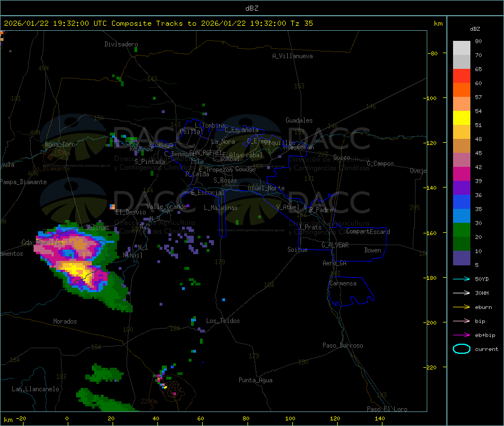Click the 100 km tick on bottom axis
The image size is (504, 426).
click(290, 418)
